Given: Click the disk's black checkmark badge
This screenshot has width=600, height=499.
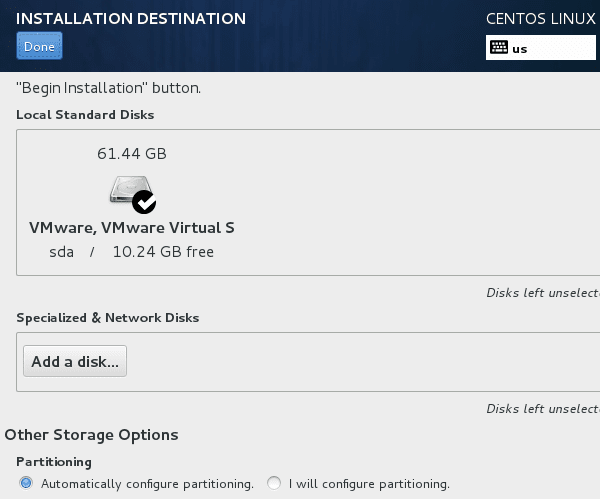Looking at the screenshot, I should point(144,202).
